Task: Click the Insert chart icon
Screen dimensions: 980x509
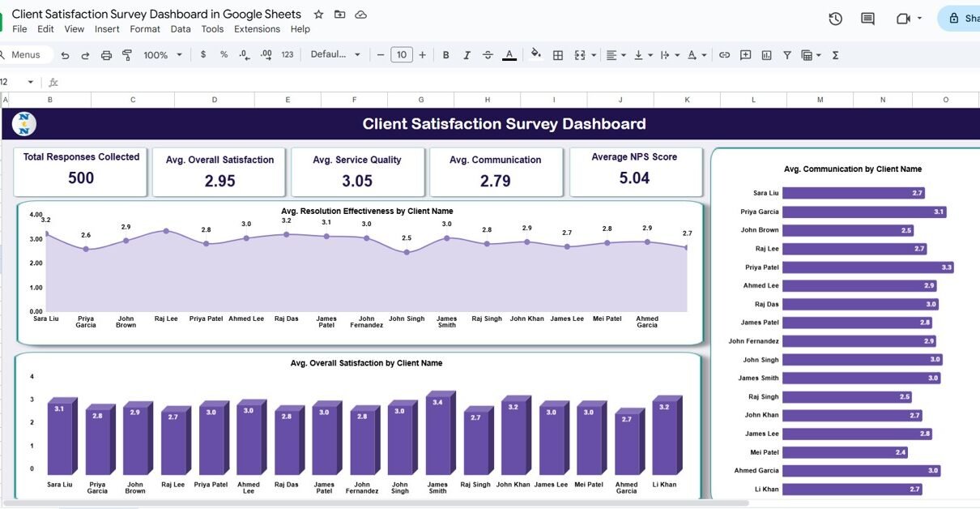Action: coord(766,55)
